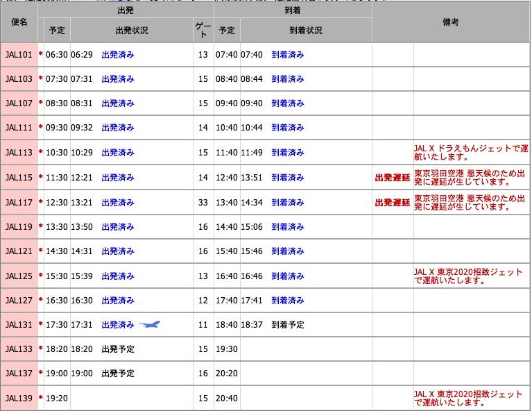Open 出発済み link for JAL107
The image size is (532, 411).
(118, 103)
